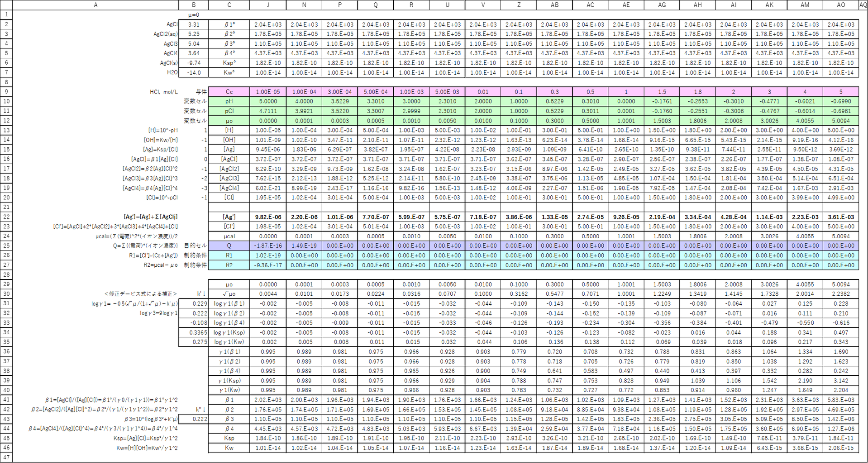Select the pink 'Cc' label cell
The image size is (868, 463).
(x=229, y=92)
